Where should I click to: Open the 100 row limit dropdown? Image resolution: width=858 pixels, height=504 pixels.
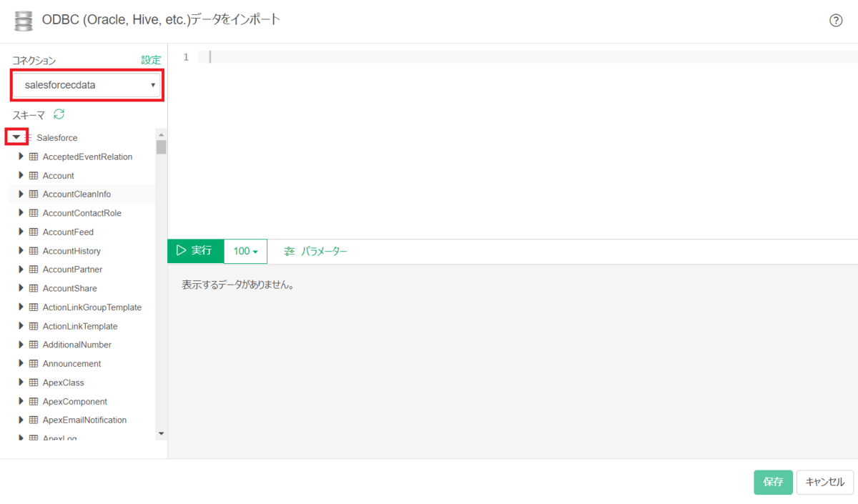click(245, 251)
